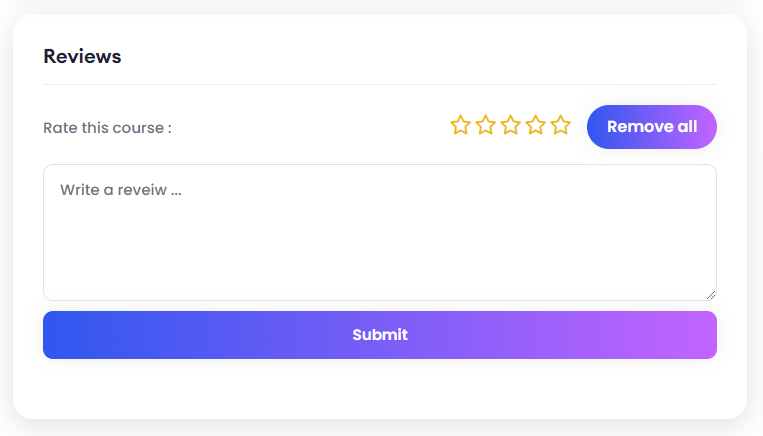Click the "Rate this course :" label

pos(107,128)
